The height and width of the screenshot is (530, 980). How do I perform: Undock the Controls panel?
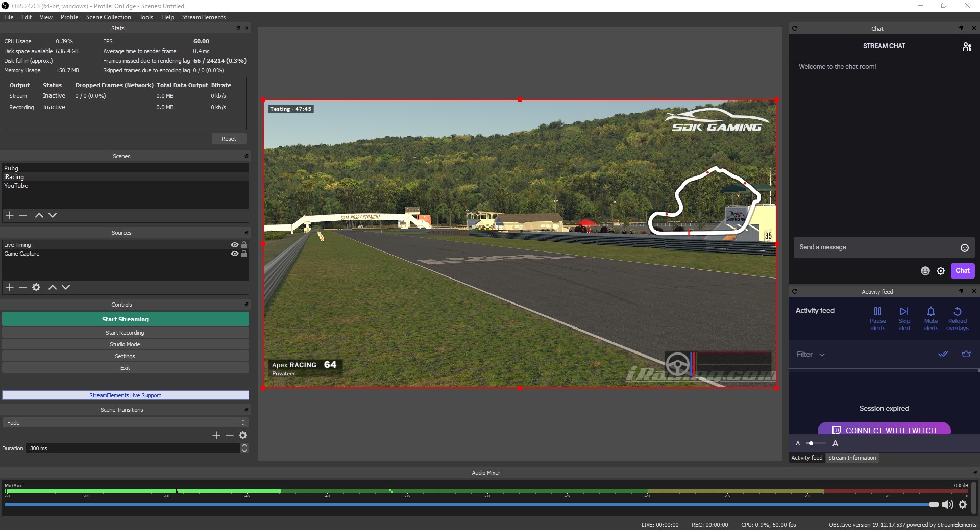click(247, 305)
